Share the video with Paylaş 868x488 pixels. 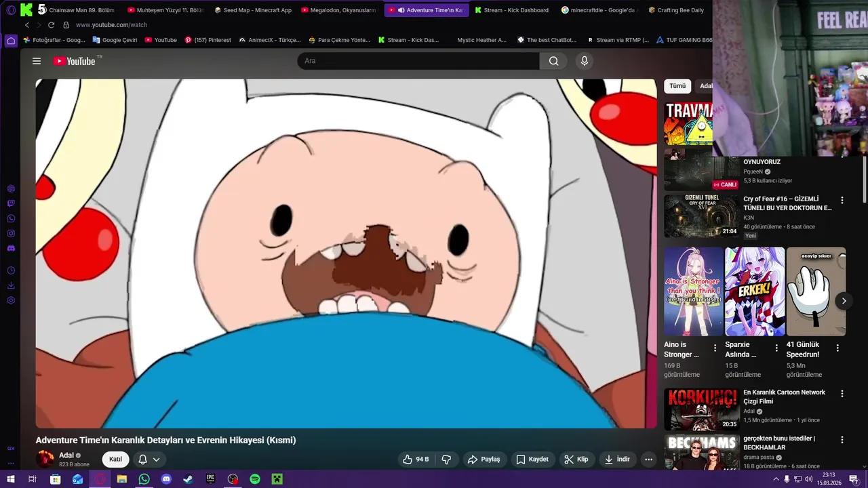pyautogui.click(x=484, y=459)
